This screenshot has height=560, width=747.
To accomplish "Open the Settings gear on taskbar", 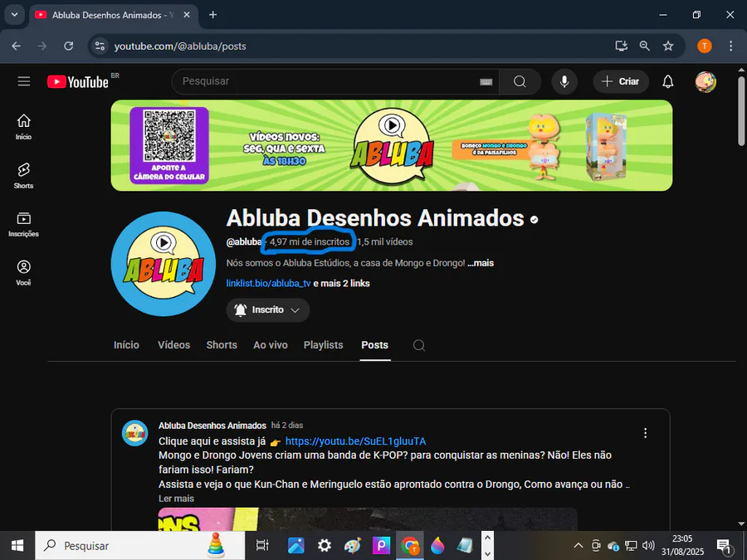I will coord(325,546).
